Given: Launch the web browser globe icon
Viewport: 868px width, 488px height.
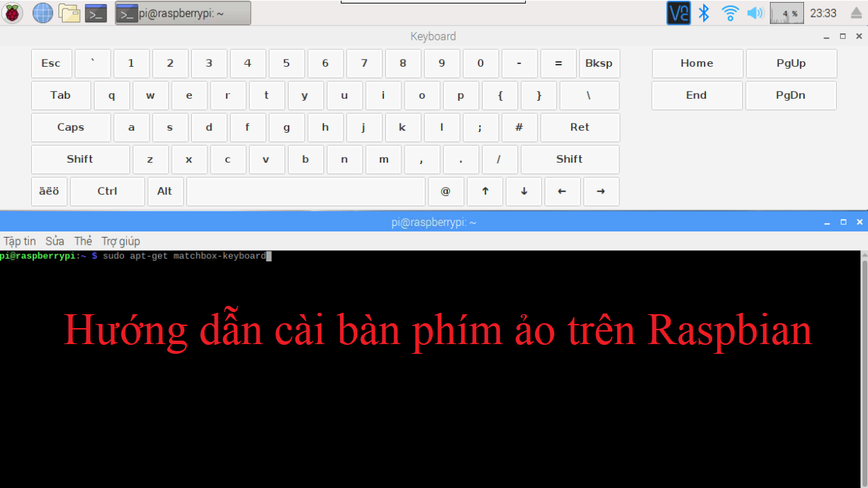Looking at the screenshot, I should tap(43, 13).
